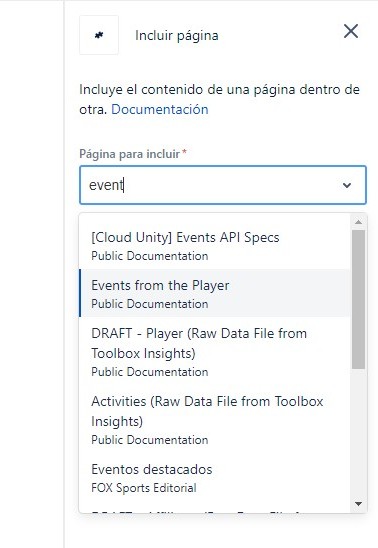Image resolution: width=378 pixels, height=548 pixels.
Task: Toggle the page dropdown chevron
Action: pyautogui.click(x=347, y=185)
